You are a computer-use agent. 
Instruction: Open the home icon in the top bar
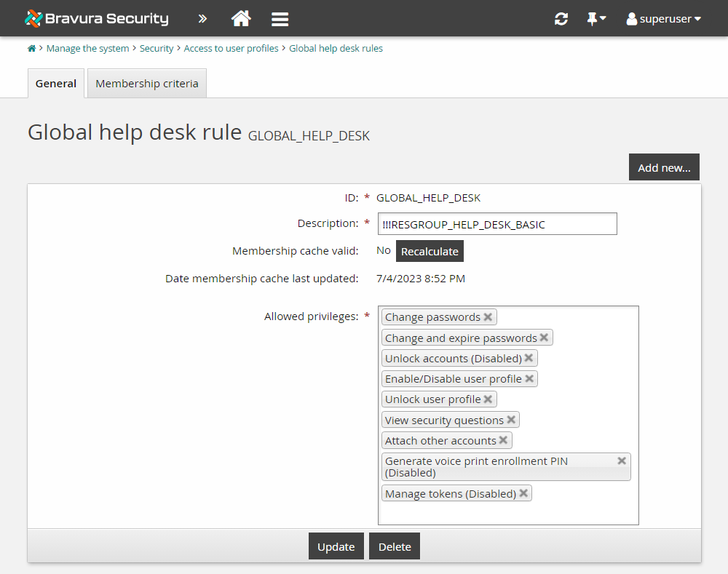tap(241, 18)
